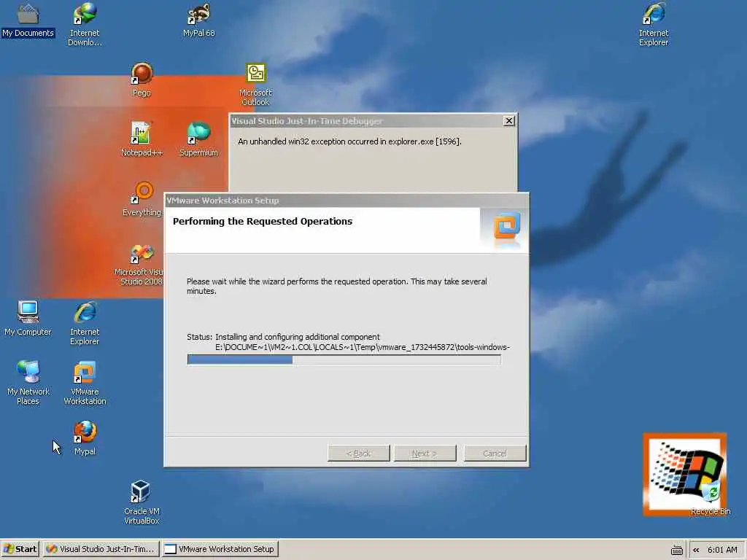This screenshot has width=747, height=560.
Task: Open the My Documents desktop icon
Action: tap(28, 21)
